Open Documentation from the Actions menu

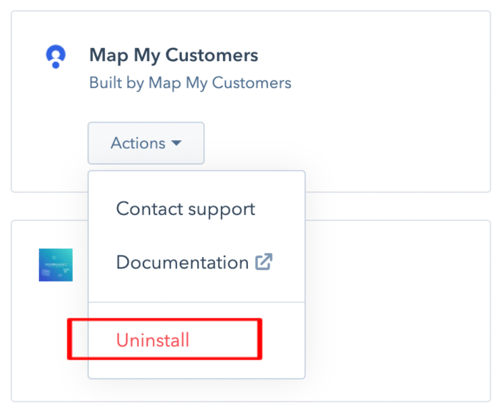pos(194,262)
